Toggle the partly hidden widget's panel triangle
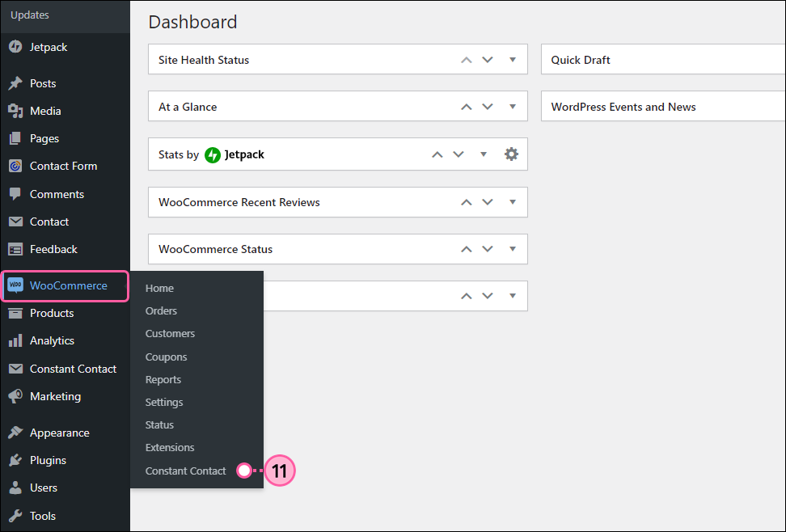This screenshot has height=532, width=786. click(513, 296)
